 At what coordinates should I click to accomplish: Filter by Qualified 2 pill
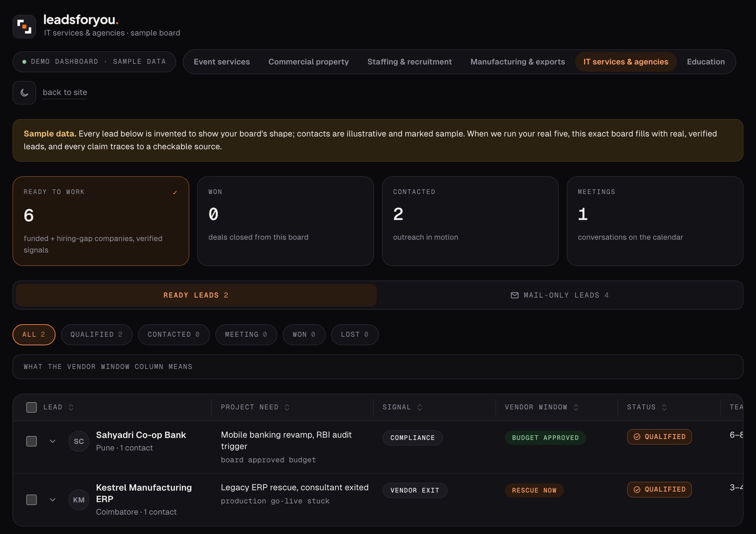(96, 335)
